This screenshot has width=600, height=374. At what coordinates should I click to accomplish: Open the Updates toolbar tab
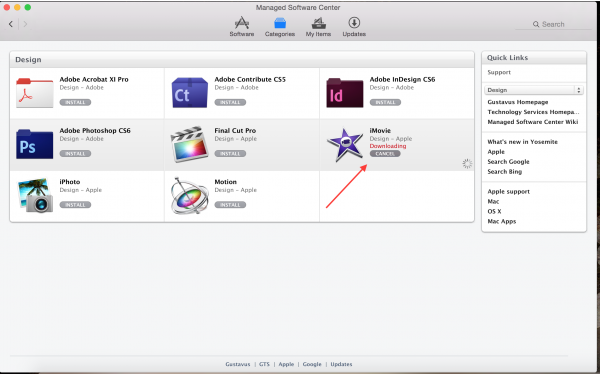pyautogui.click(x=354, y=26)
